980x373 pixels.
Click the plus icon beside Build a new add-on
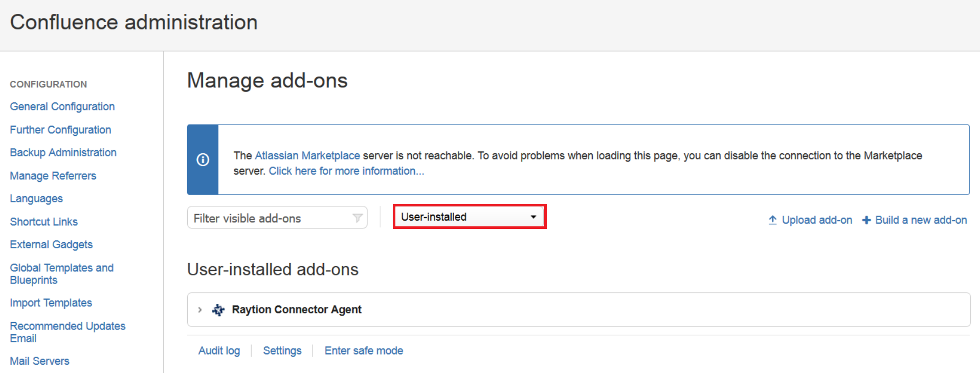[x=866, y=220]
